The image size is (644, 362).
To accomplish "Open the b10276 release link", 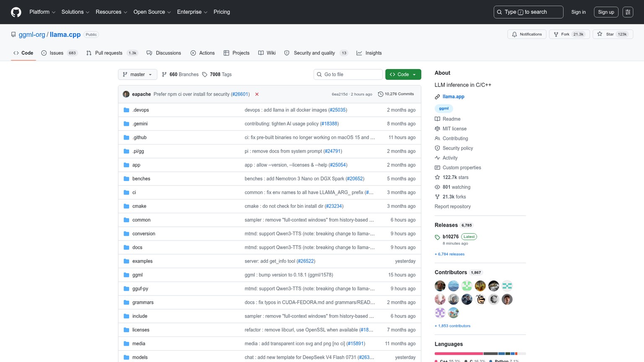I will [x=450, y=237].
